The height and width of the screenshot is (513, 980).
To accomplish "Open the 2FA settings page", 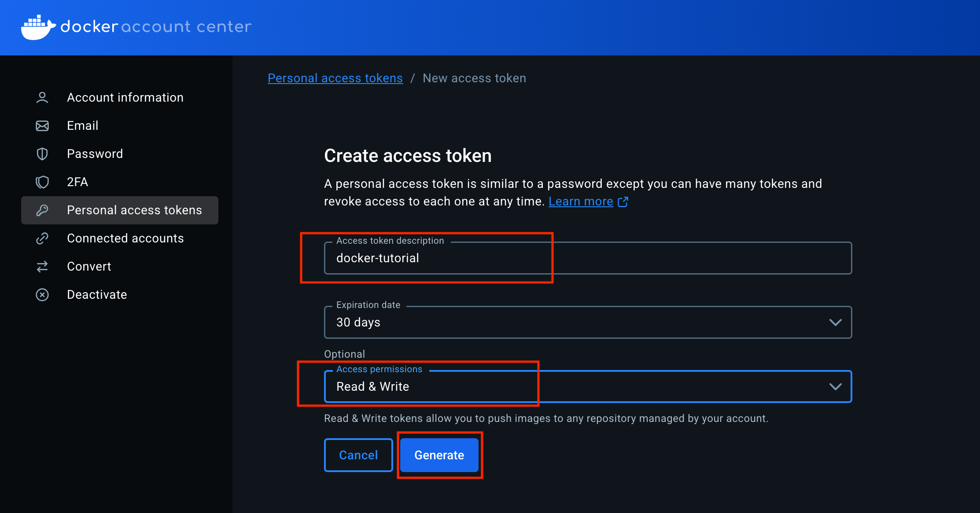I will [x=120, y=182].
